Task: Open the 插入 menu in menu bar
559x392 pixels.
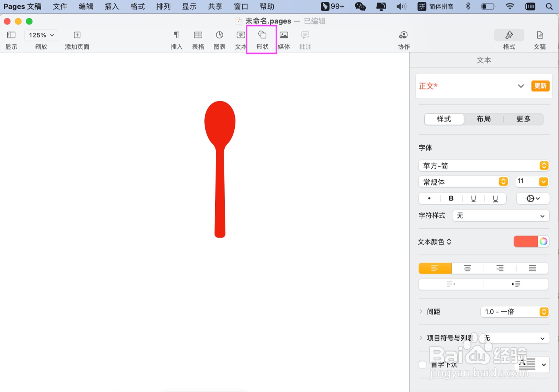Action: pyautogui.click(x=112, y=6)
